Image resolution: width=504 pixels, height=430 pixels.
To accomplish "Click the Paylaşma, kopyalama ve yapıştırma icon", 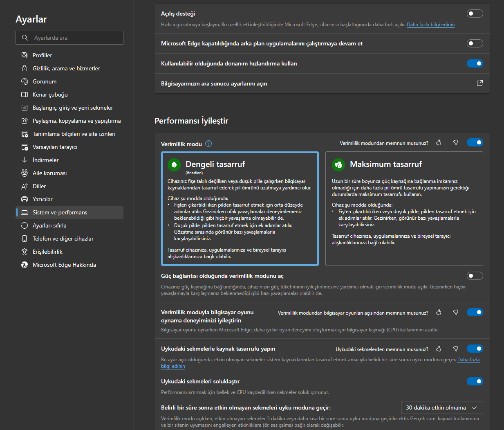I will 25,121.
